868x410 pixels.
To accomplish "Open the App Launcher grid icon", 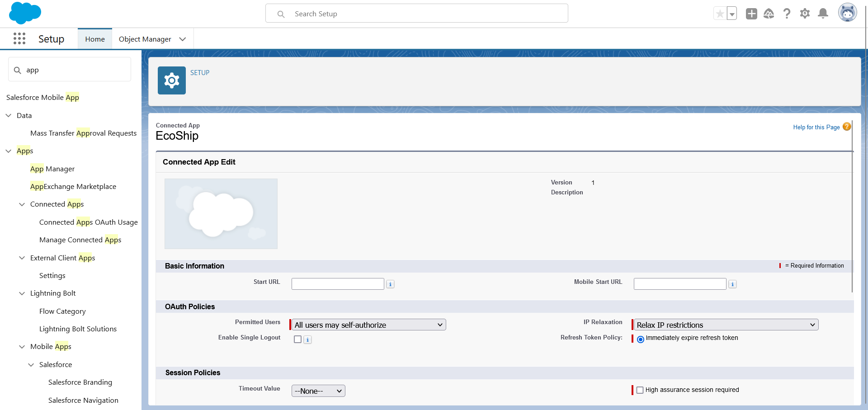I will [19, 38].
